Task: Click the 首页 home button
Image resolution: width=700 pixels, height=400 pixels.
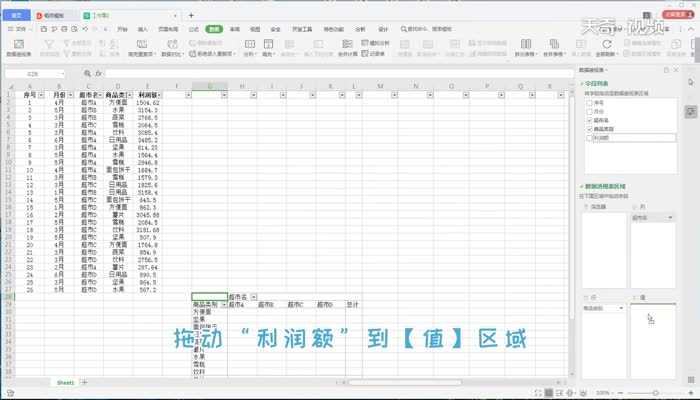Action: pos(14,17)
